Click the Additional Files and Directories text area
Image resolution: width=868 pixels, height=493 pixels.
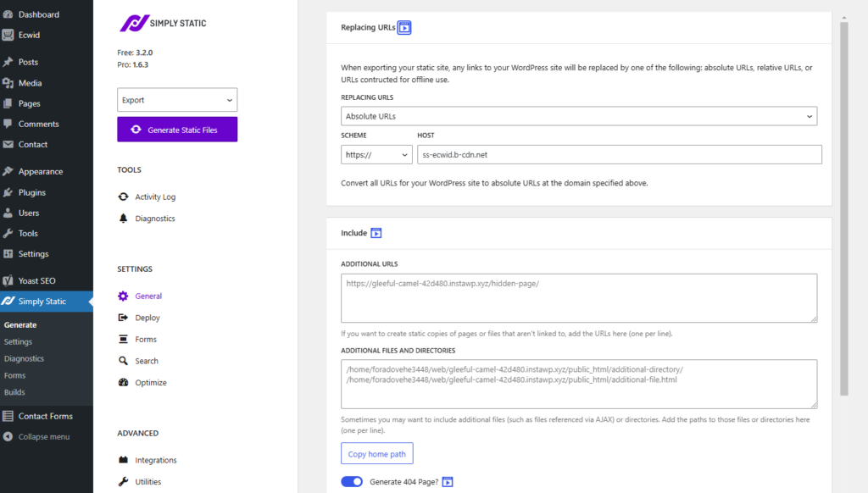pos(578,385)
